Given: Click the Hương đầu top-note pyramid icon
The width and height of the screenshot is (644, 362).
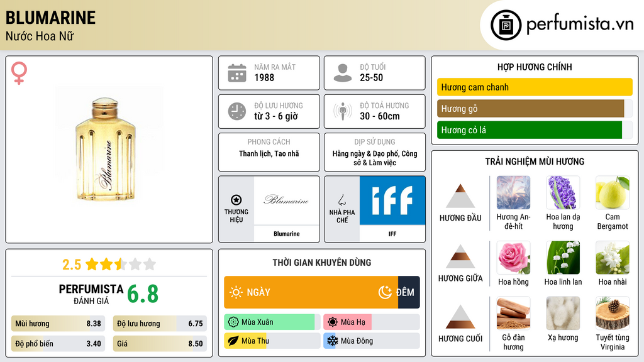Looking at the screenshot, I should pos(460,196).
